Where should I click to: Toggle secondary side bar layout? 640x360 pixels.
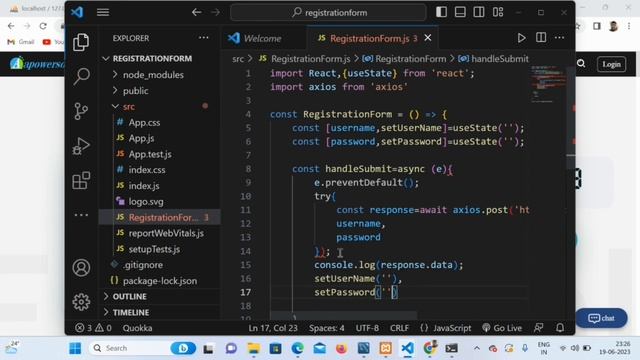[479, 12]
